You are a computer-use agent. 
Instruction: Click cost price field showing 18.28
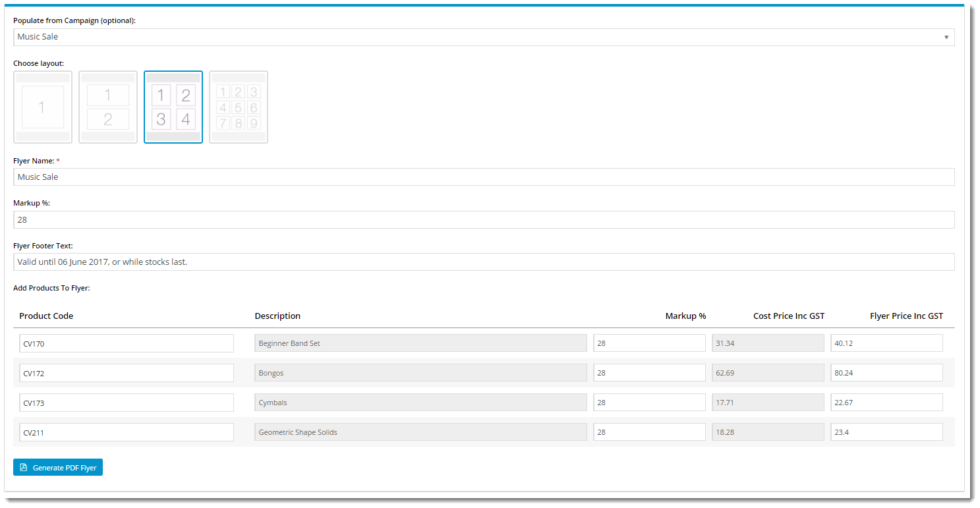(768, 432)
